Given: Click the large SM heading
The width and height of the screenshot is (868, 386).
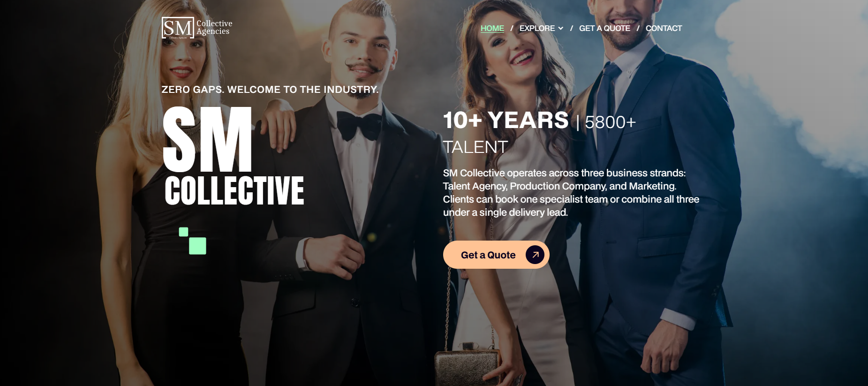Looking at the screenshot, I should coord(207,139).
